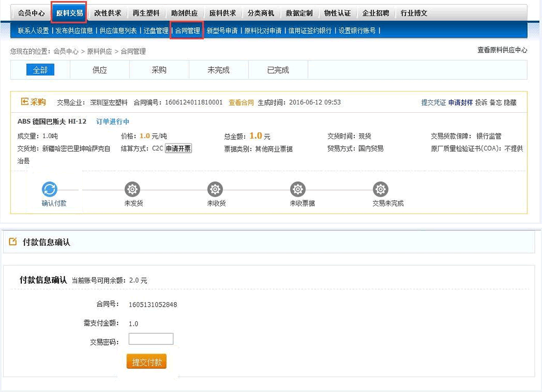Open the 废料供求 menu

pos(223,13)
